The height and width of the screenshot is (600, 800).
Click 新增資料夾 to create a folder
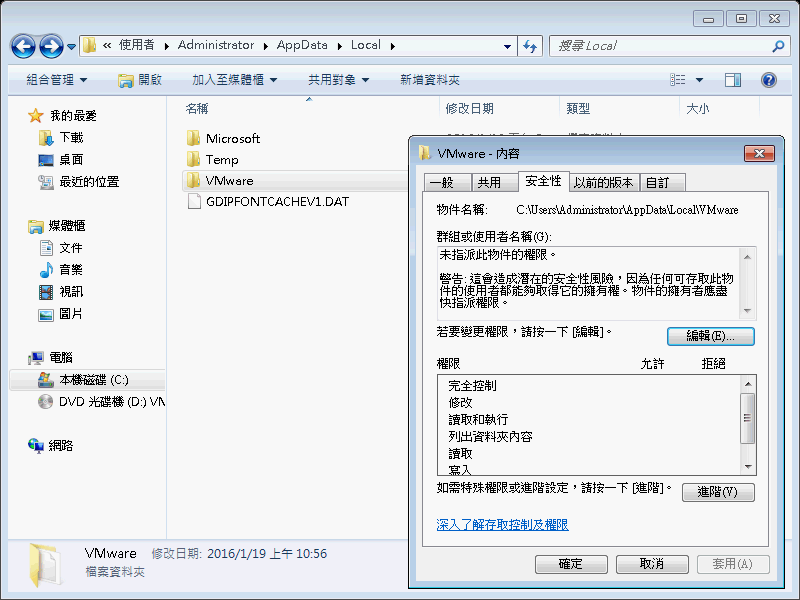430,80
